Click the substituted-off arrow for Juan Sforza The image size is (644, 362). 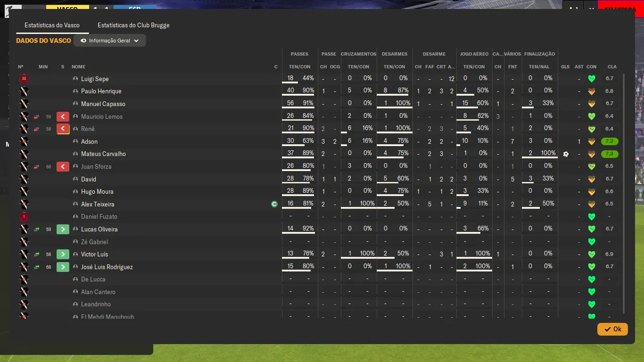(63, 166)
